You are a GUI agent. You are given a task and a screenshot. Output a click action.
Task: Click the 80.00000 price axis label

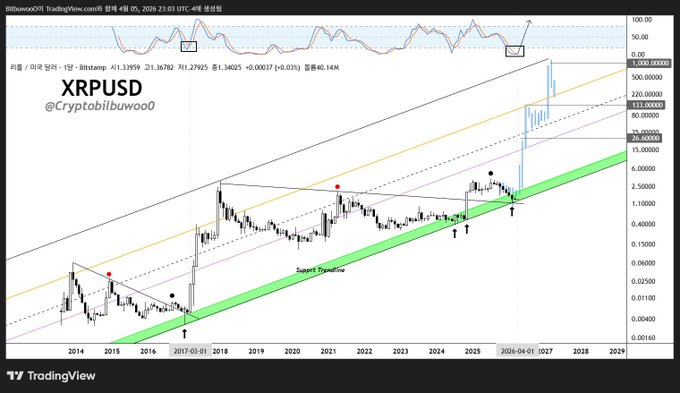[x=645, y=115]
